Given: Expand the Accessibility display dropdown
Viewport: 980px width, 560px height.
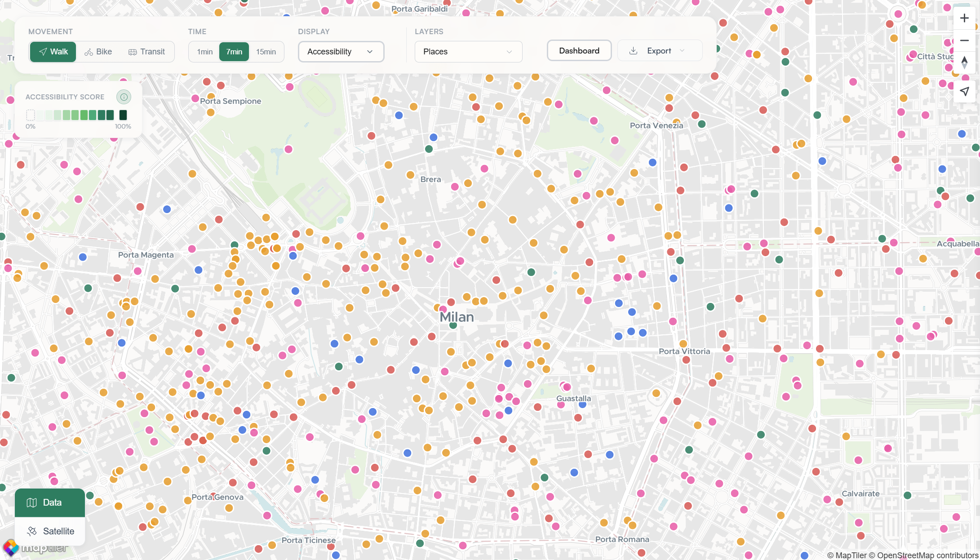Looking at the screenshot, I should 341,52.
